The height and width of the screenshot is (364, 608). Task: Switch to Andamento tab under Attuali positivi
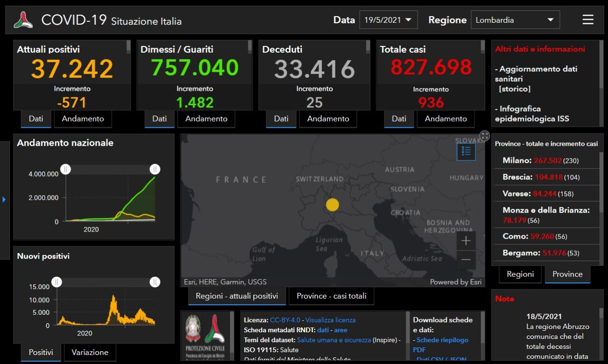(x=83, y=119)
